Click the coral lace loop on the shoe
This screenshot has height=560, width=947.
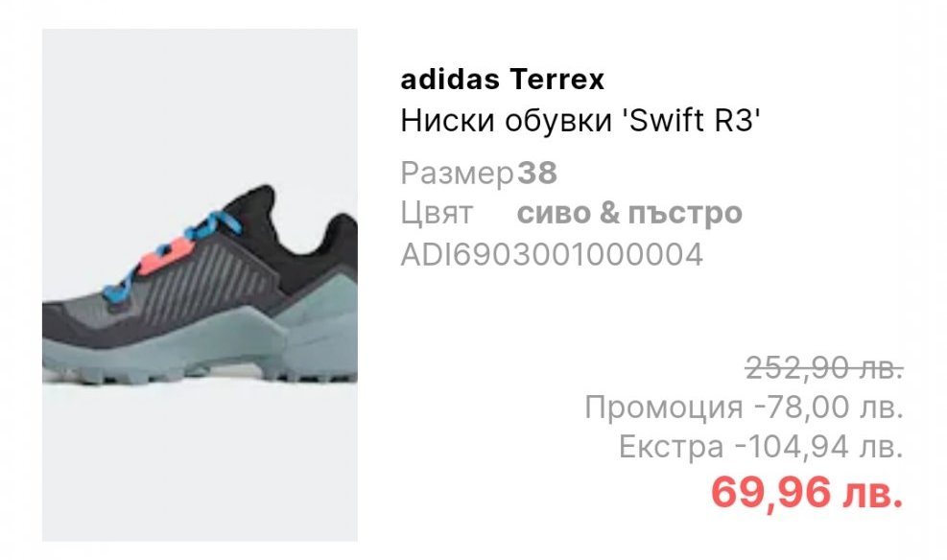165,256
